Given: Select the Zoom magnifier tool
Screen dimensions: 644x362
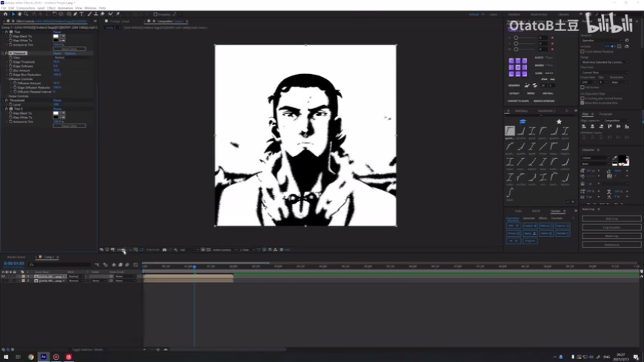Looking at the screenshot, I should click(x=26, y=14).
